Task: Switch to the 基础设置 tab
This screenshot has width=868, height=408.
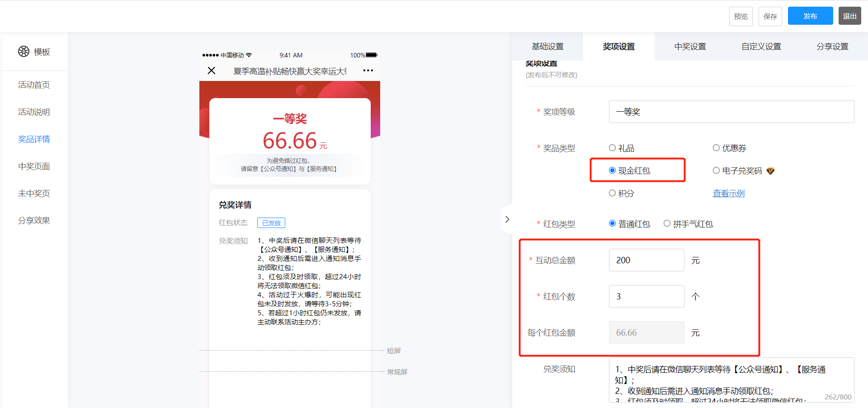Action: [547, 47]
